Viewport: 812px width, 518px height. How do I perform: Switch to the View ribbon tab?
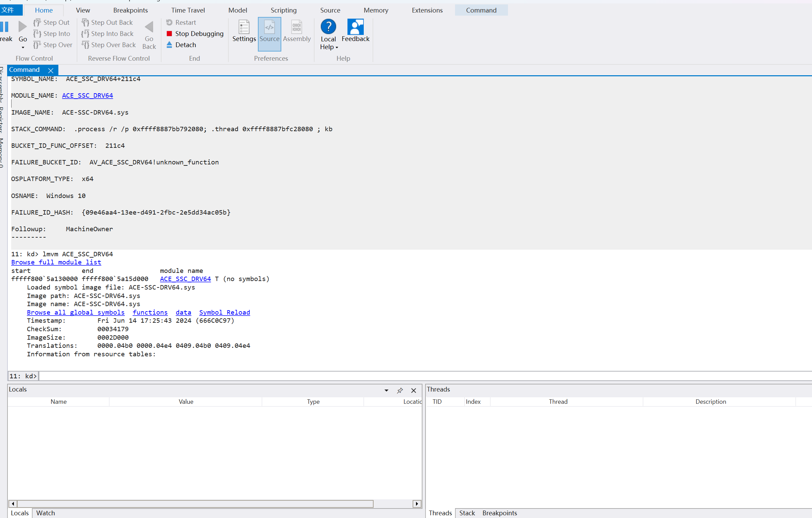(x=83, y=10)
